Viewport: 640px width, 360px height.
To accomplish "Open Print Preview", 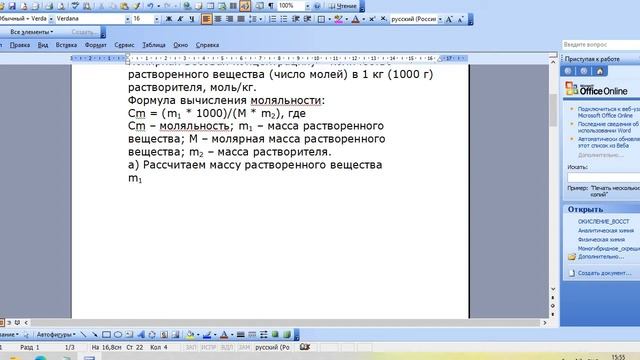I will (61, 6).
